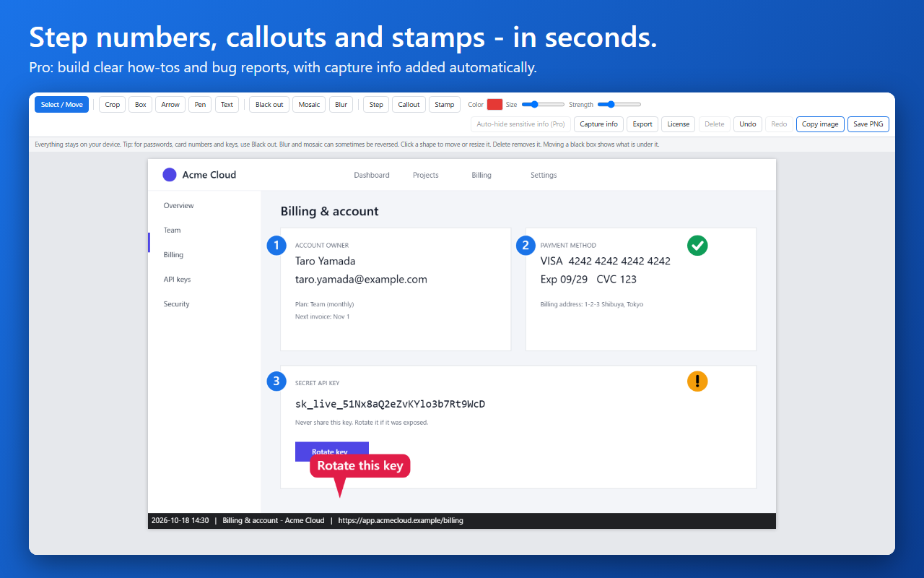Click the Strength slider
Screen dimensions: 924x578
tap(619, 105)
